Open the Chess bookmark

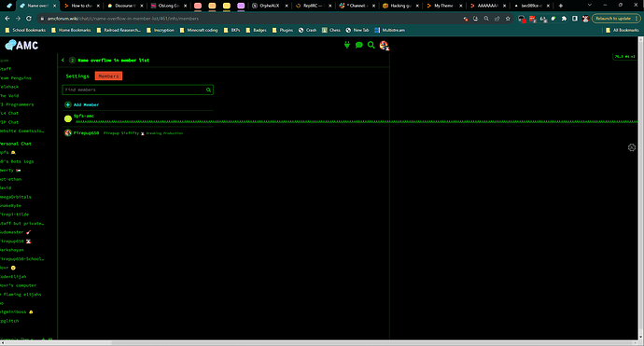[x=331, y=30]
